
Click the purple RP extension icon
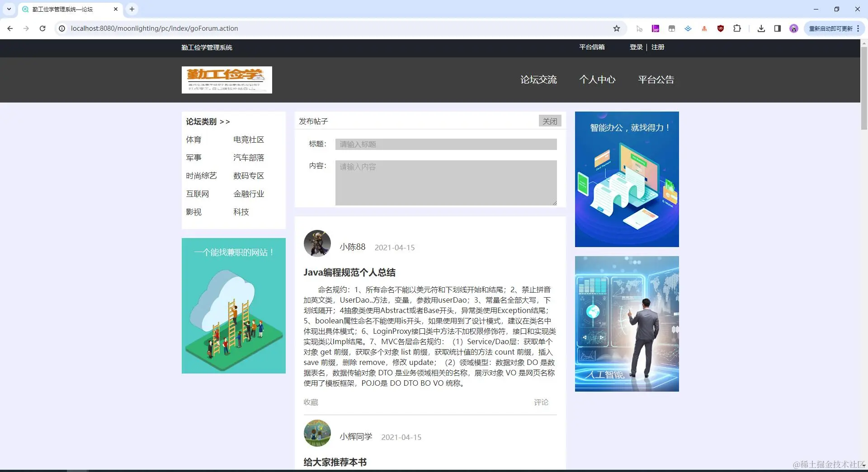click(656, 28)
